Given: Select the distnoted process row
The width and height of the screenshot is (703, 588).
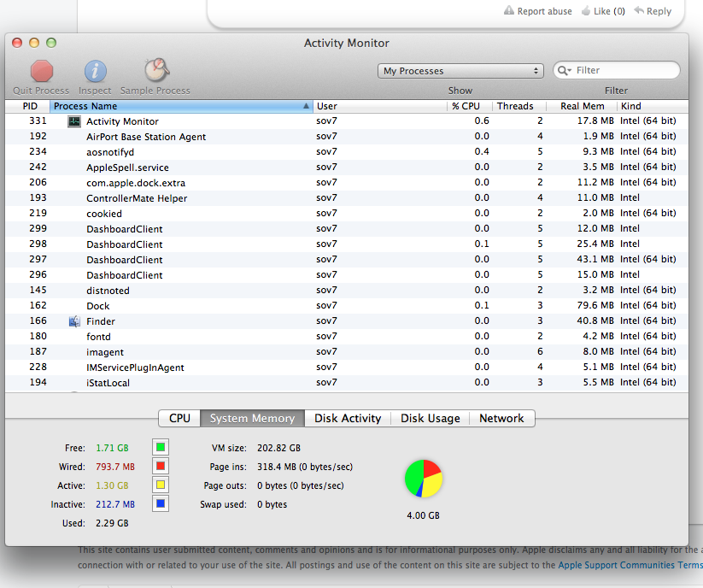Looking at the screenshot, I should coord(347,291).
